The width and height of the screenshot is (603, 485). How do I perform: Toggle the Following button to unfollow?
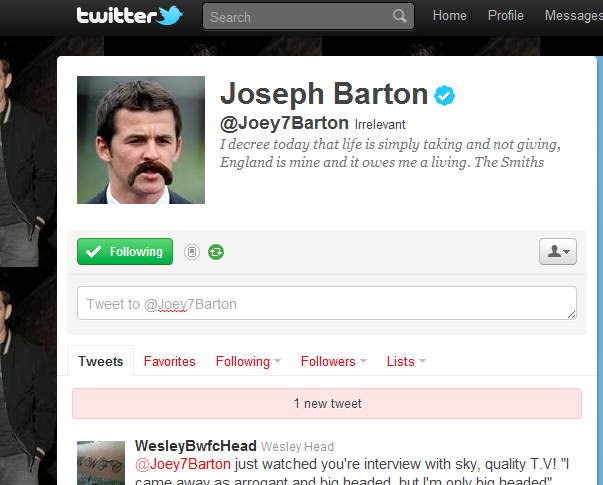coord(125,252)
